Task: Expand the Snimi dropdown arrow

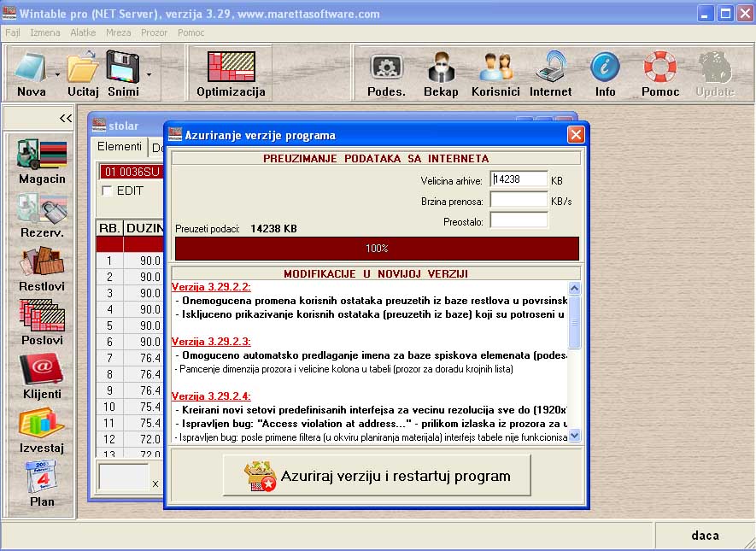Action: 149,74
